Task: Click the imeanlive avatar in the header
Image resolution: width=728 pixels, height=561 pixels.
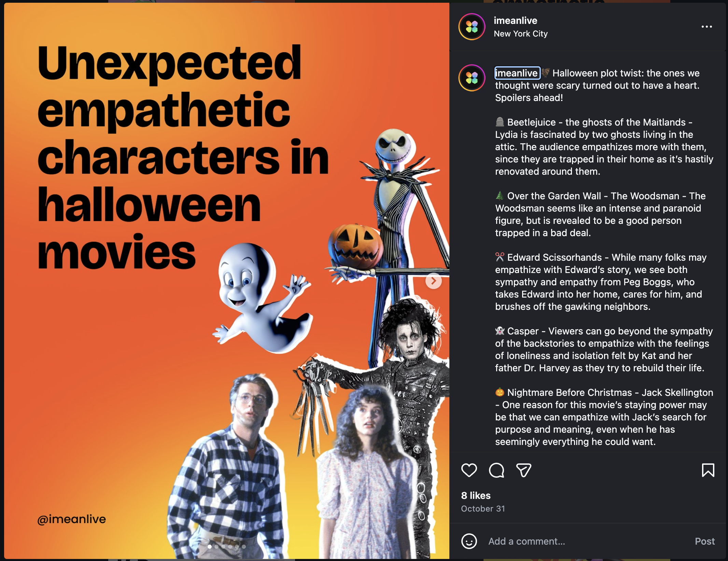Action: (472, 27)
